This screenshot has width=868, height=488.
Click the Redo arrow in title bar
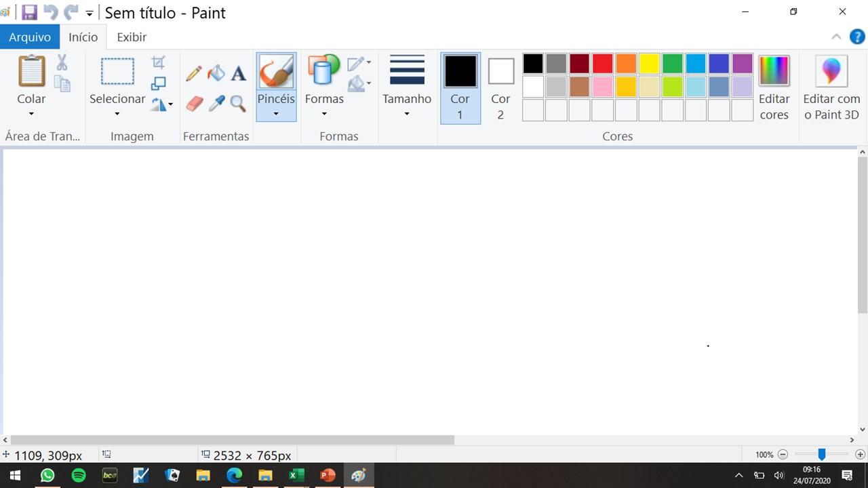click(71, 12)
